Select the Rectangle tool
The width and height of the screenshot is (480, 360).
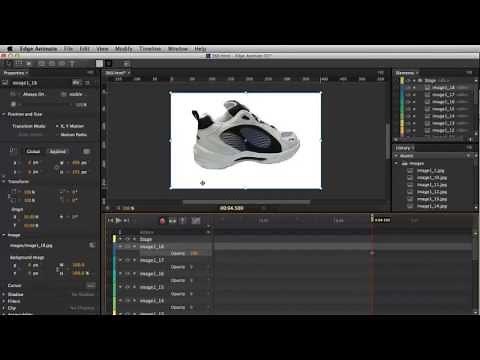42,63
